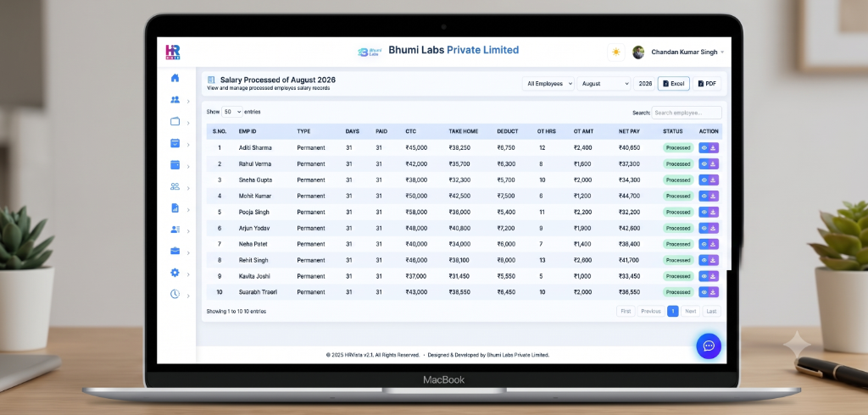Click the Search employee input field
Viewport: 868px width, 415px height.
[687, 113]
